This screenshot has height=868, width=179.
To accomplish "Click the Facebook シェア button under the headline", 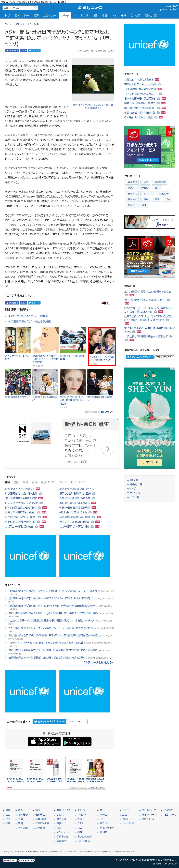I will point(23,51).
